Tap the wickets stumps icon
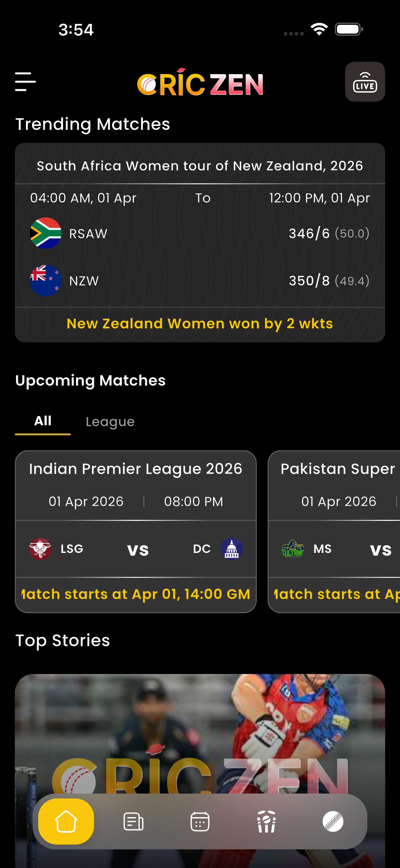 point(266,821)
